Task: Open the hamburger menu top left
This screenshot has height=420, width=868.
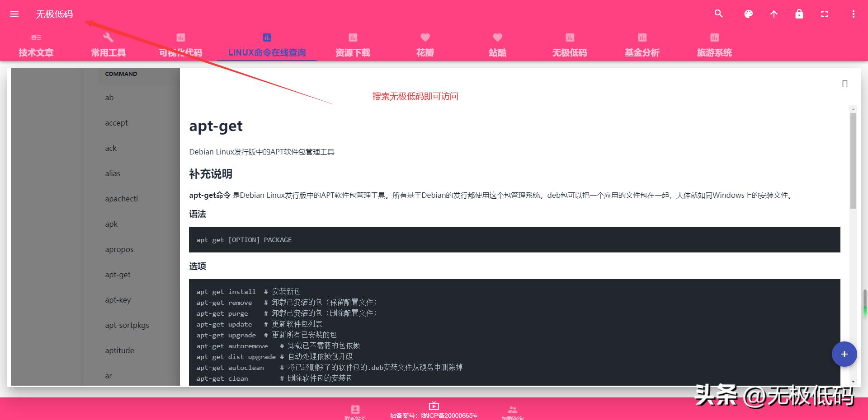Action: [x=14, y=14]
